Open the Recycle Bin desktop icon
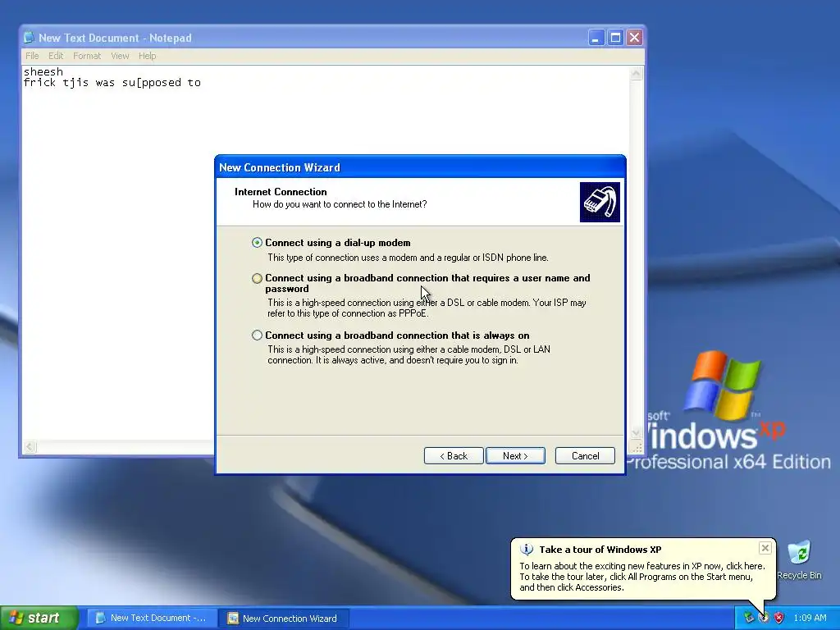The width and height of the screenshot is (840, 630). coord(799,560)
